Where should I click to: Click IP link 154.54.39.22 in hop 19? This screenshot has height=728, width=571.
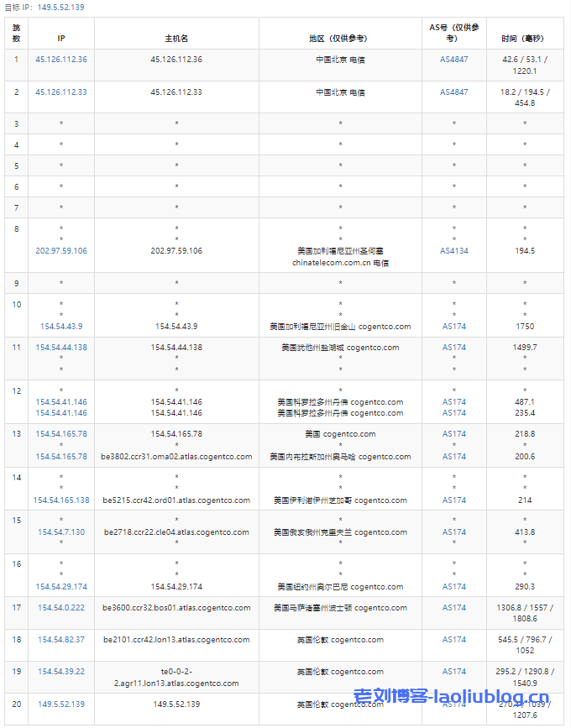pos(61,672)
